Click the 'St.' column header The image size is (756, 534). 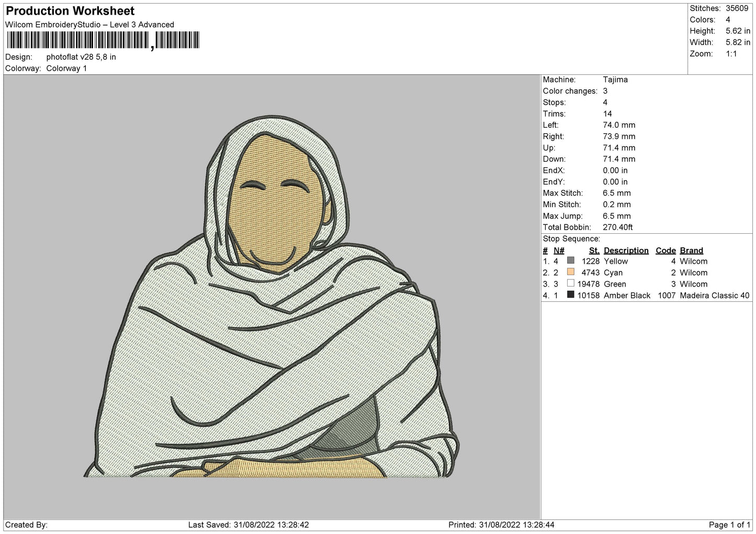[x=594, y=251]
